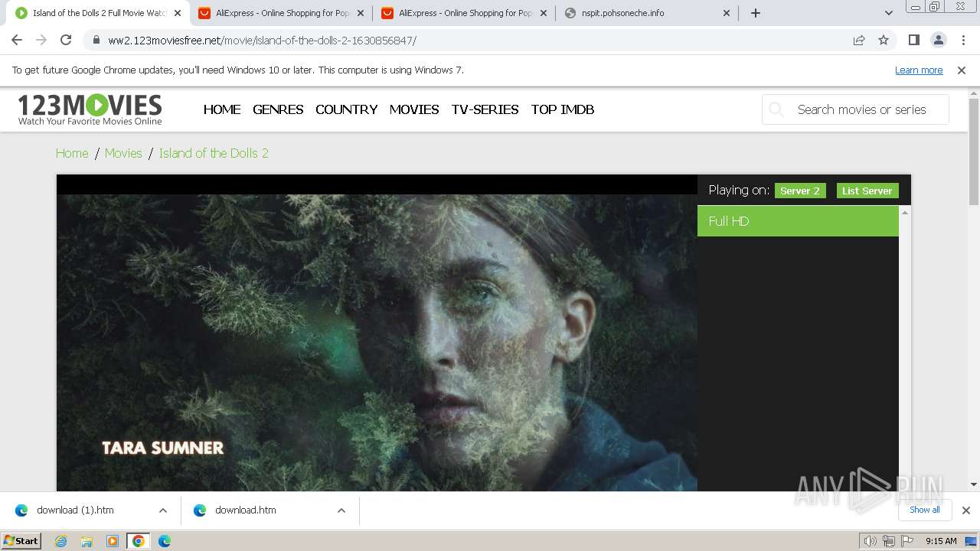980x551 pixels.
Task: Open the Chrome three-dot menu
Action: pos(962,41)
